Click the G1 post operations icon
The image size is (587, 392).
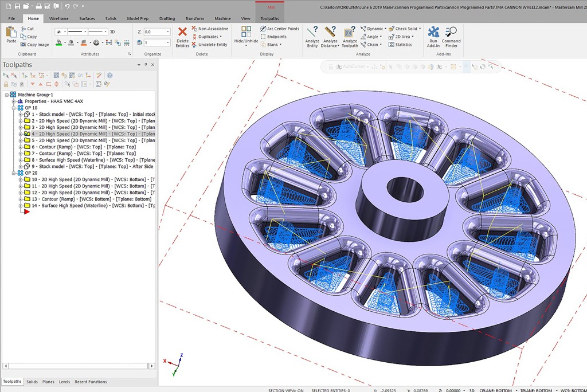click(x=80, y=75)
